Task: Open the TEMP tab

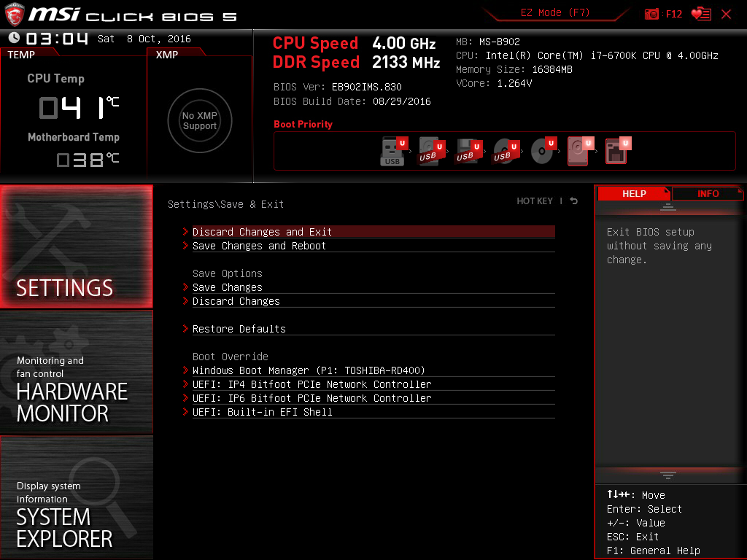Action: (21, 55)
